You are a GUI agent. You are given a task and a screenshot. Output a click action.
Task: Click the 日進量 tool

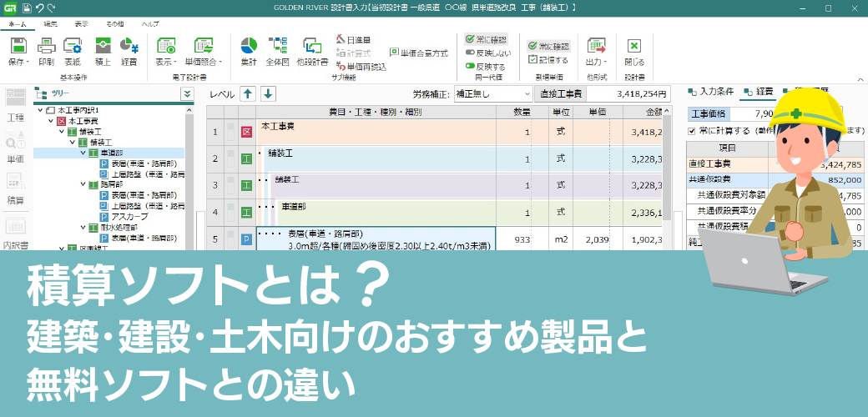354,40
